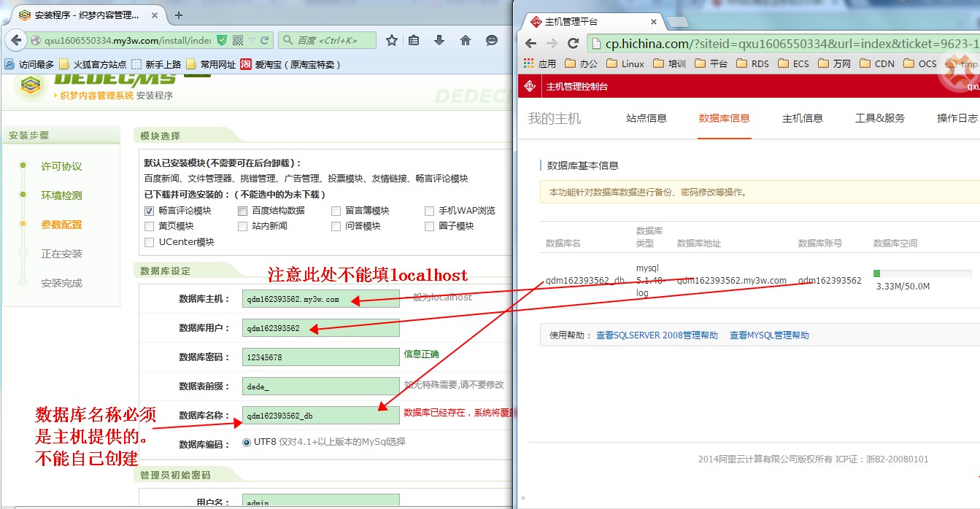The width and height of the screenshot is (980, 509).
Task: Click the 数据库密码 input field
Action: [320, 357]
